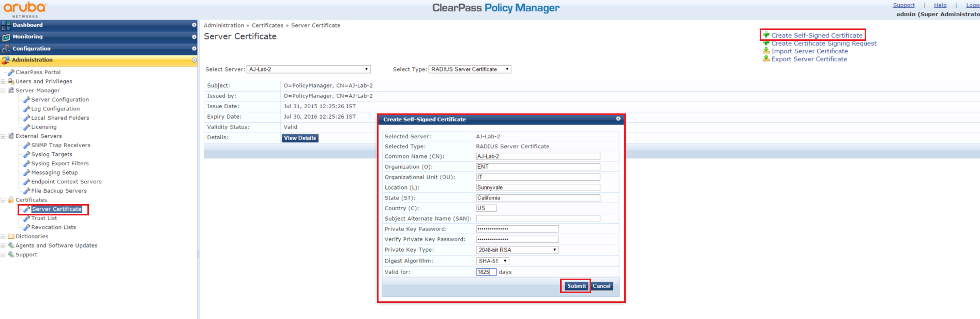This screenshot has height=319, width=980.
Task: Open Server Configuration page
Action: 60,100
